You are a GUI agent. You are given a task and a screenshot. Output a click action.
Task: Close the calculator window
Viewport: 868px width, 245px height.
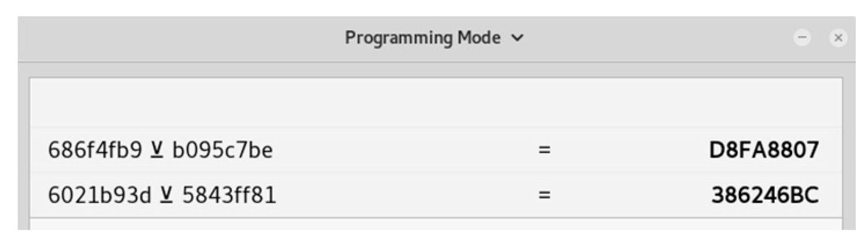[837, 38]
